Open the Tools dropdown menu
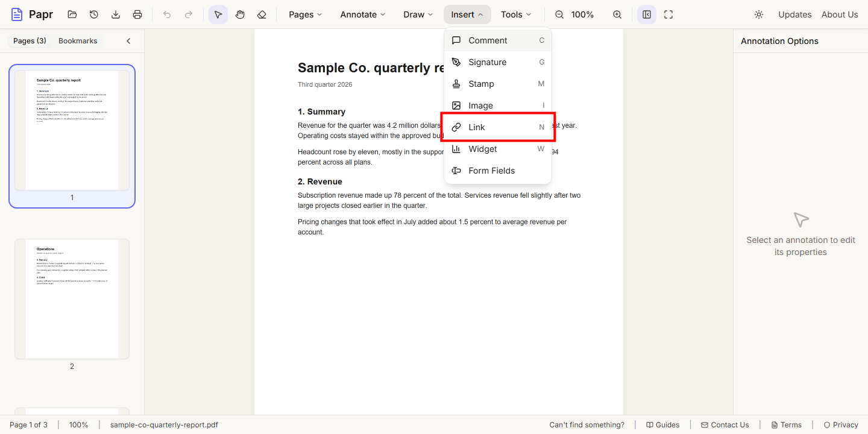868x434 pixels. click(517, 14)
